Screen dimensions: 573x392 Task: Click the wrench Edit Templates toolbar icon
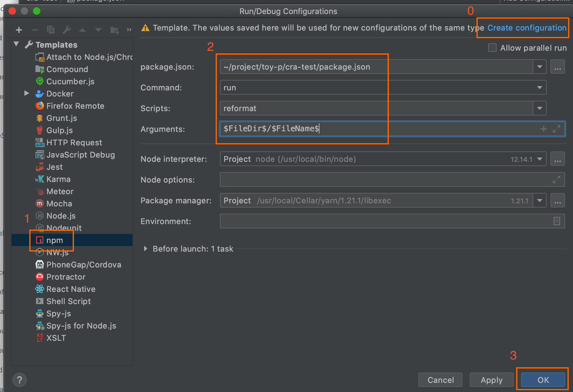point(67,30)
